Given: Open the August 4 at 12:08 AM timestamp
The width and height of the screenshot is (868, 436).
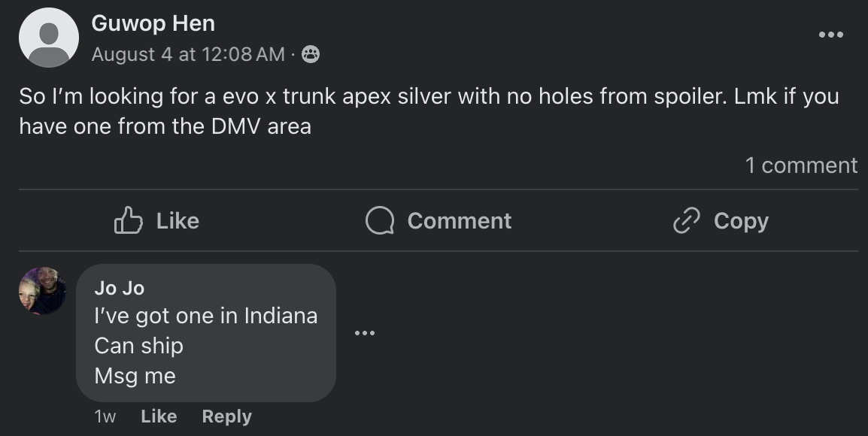Looking at the screenshot, I should 188,54.
